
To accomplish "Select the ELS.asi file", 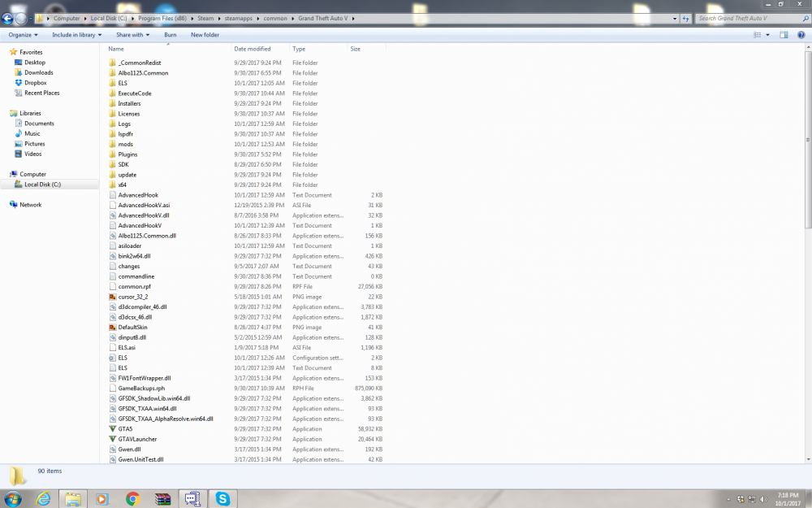I will point(127,348).
